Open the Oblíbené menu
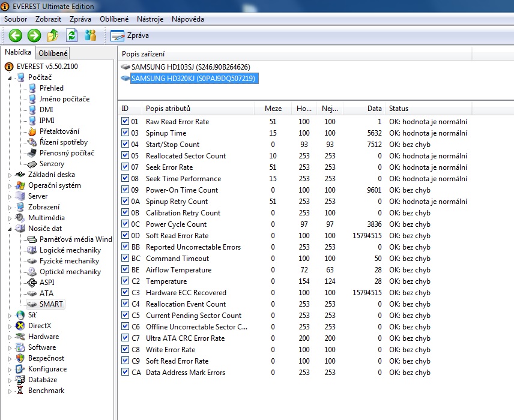 coord(114,19)
